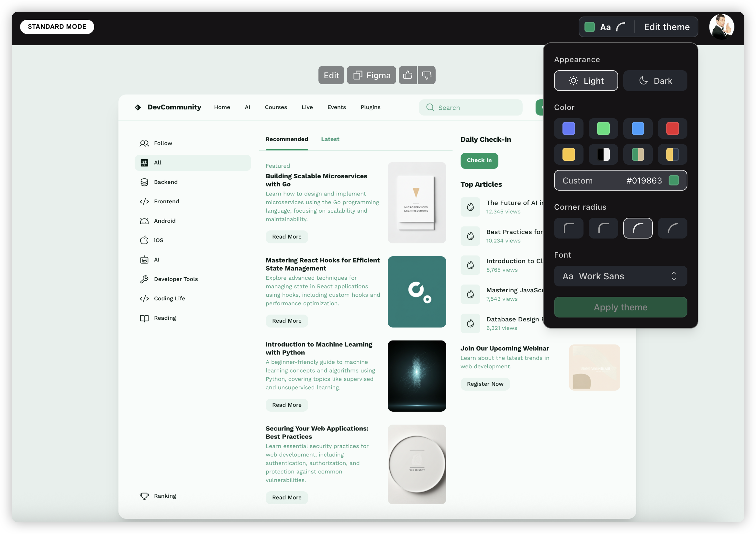Switch appearance to Dark mode
This screenshot has width=756, height=534.
pyautogui.click(x=655, y=81)
